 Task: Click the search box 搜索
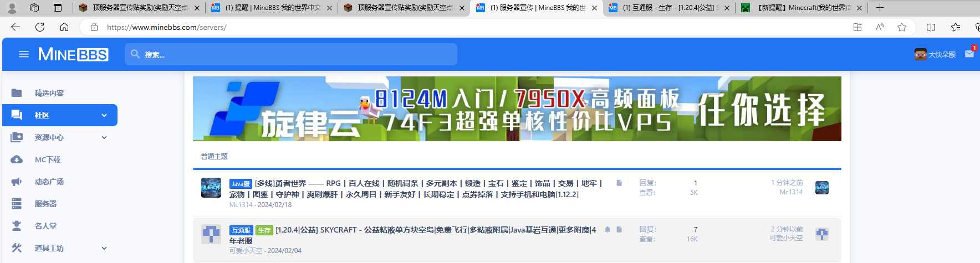[291, 54]
